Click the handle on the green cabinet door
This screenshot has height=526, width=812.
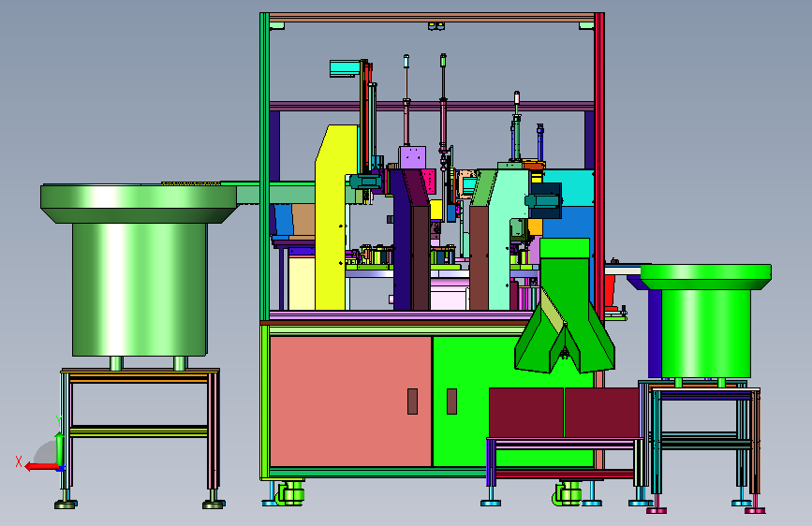click(451, 402)
